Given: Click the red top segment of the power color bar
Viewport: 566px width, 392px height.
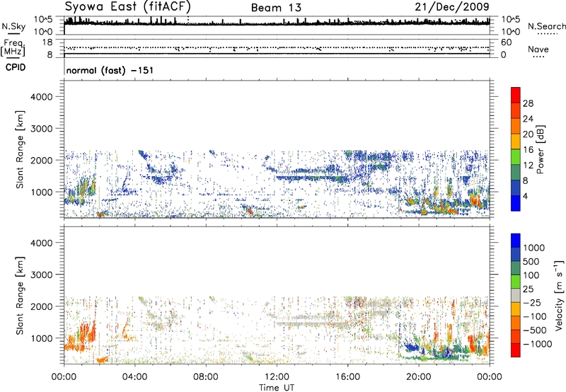Looking at the screenshot, I should [x=516, y=96].
